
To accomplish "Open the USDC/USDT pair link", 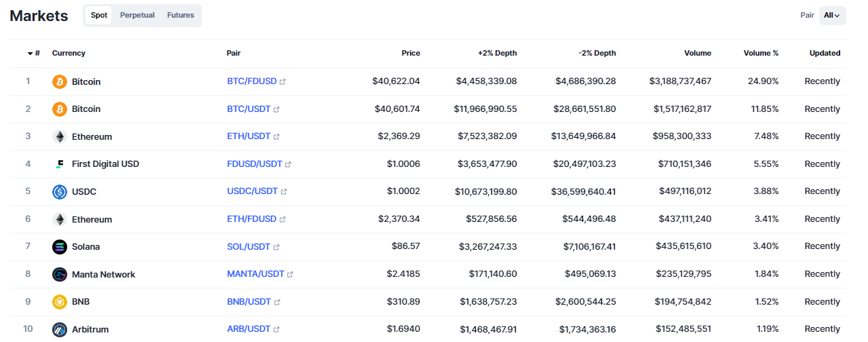I will [x=252, y=192].
